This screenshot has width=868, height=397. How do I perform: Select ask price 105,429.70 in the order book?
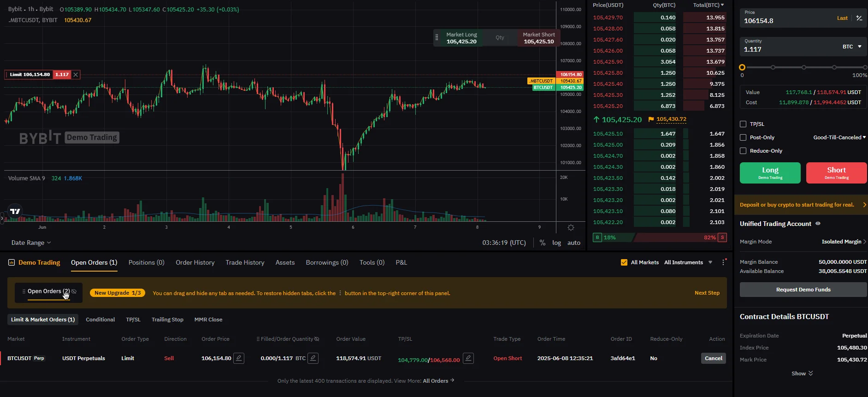(608, 18)
